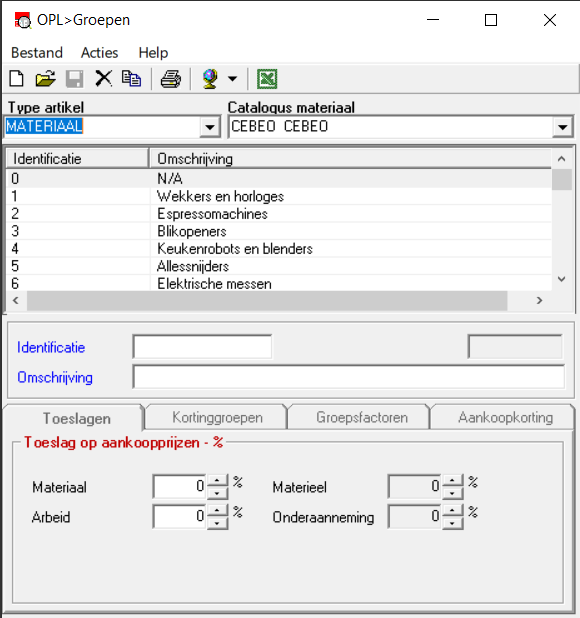Select the Espressomachines row in the list
The width and height of the screenshot is (580, 618).
(279, 214)
